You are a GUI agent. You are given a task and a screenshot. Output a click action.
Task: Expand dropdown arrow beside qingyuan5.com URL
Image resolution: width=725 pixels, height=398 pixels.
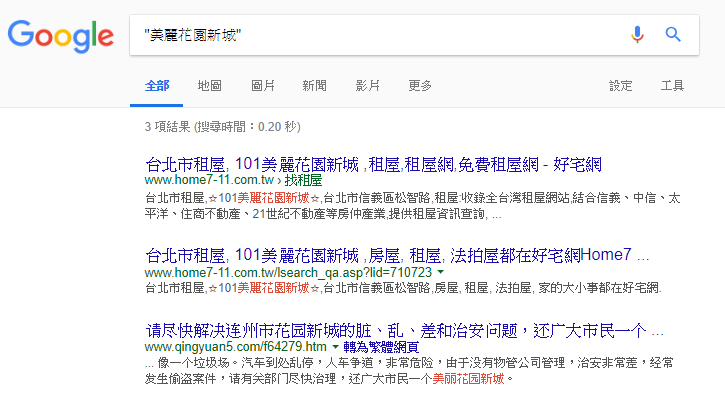coord(336,346)
